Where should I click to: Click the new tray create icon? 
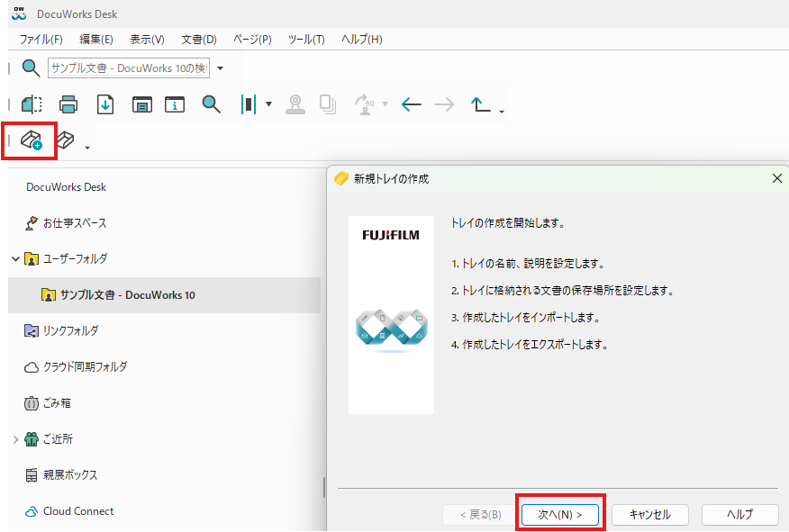[x=32, y=140]
